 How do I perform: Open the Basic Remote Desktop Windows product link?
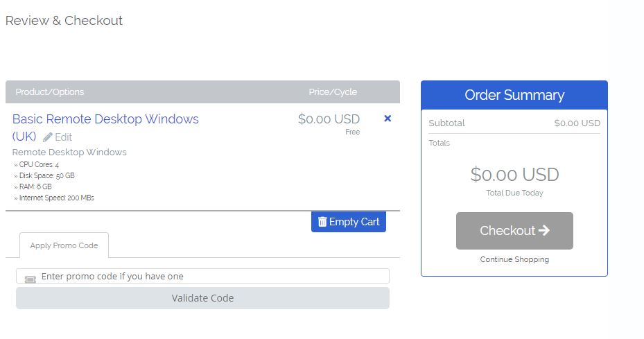tap(105, 119)
